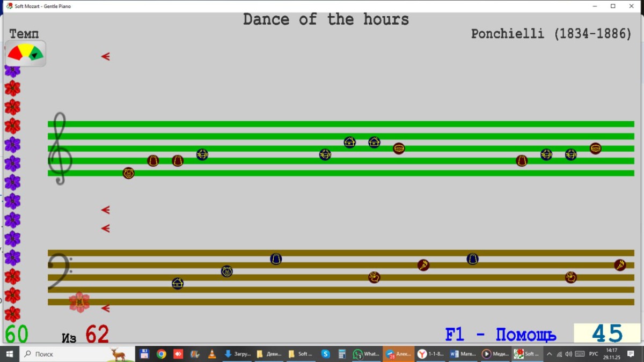The image size is (644, 362).
Task: Click the pink flower on the bass staff
Action: (79, 302)
